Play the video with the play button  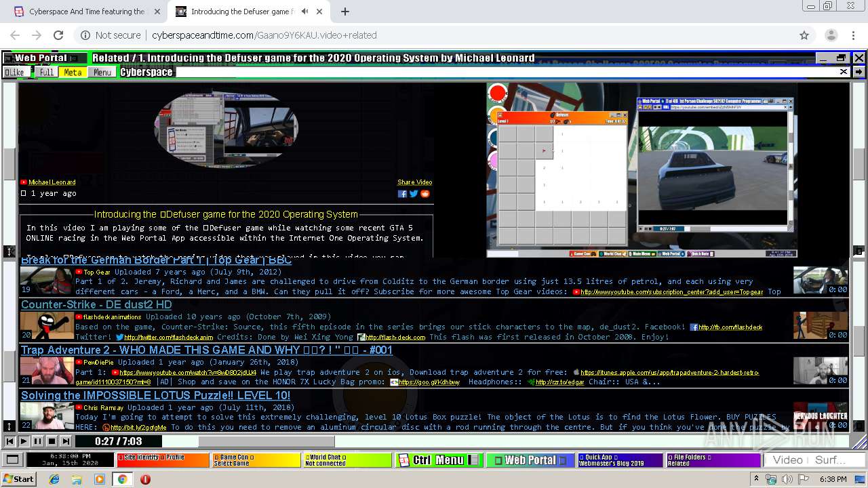pos(24,441)
